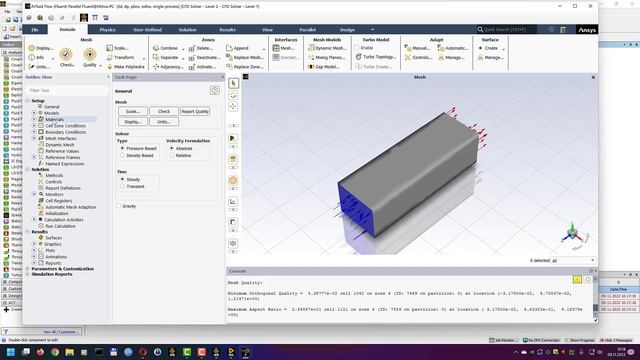Open the Adapt Controls tool
This screenshot has height=360, width=640.
click(418, 58)
